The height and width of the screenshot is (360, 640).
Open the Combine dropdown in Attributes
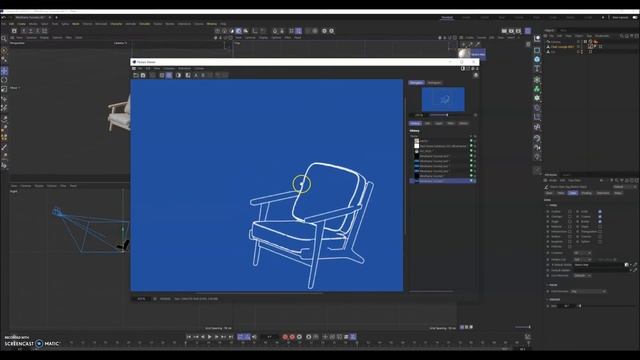[582, 253]
